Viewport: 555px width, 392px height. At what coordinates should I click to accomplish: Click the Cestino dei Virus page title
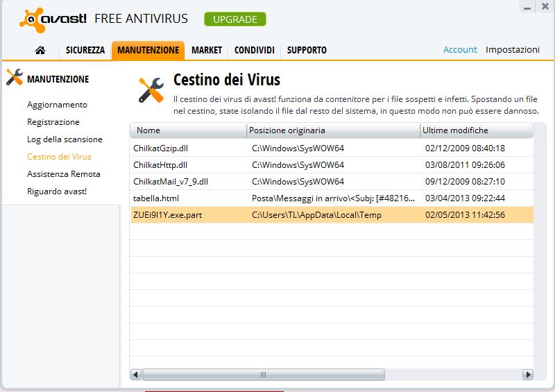(227, 80)
